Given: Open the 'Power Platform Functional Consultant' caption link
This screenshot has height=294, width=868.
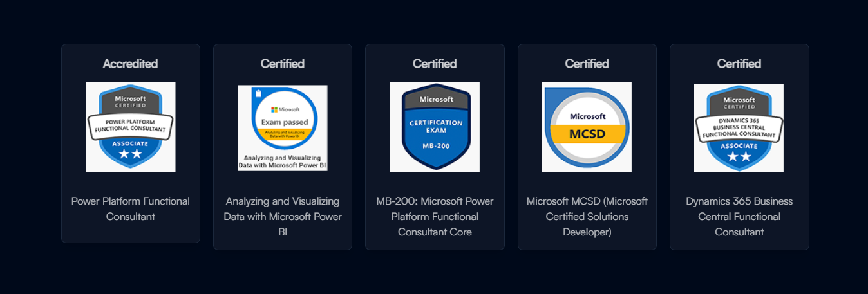Looking at the screenshot, I should (x=131, y=208).
